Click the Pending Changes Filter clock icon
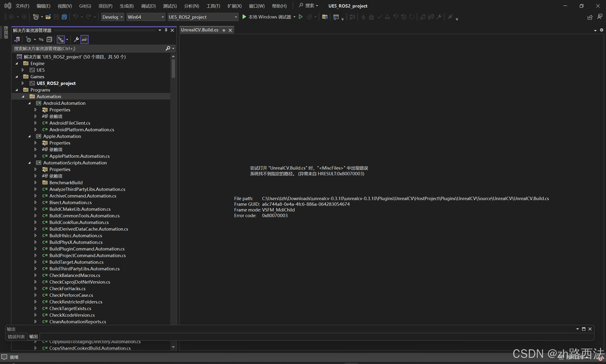Image resolution: width=606 pixels, height=364 pixels. (28, 39)
